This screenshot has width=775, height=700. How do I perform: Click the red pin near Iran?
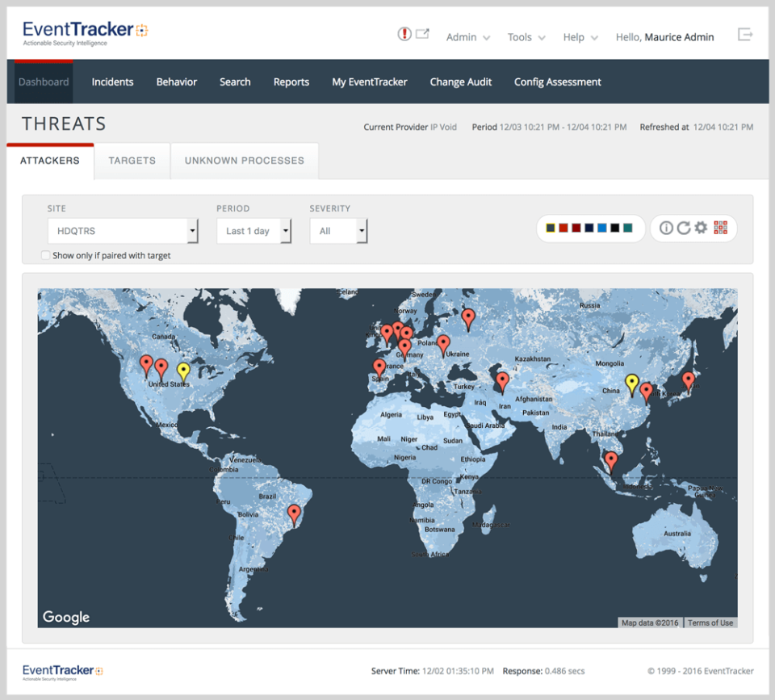[x=502, y=383]
